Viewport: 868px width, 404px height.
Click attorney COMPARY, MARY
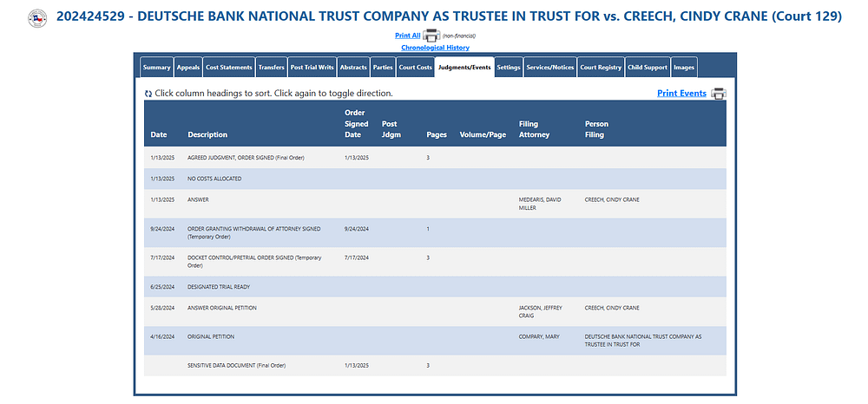pyautogui.click(x=539, y=336)
